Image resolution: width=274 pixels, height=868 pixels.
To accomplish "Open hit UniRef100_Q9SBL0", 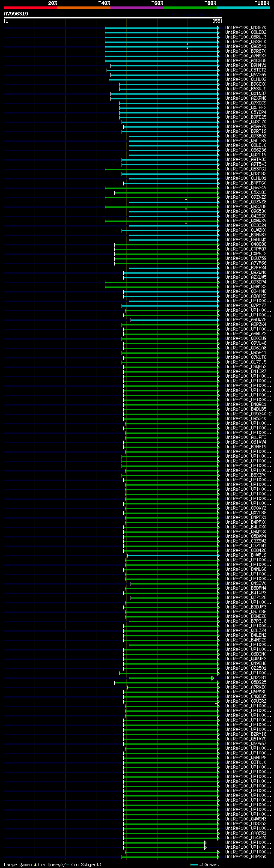I will [246, 42].
